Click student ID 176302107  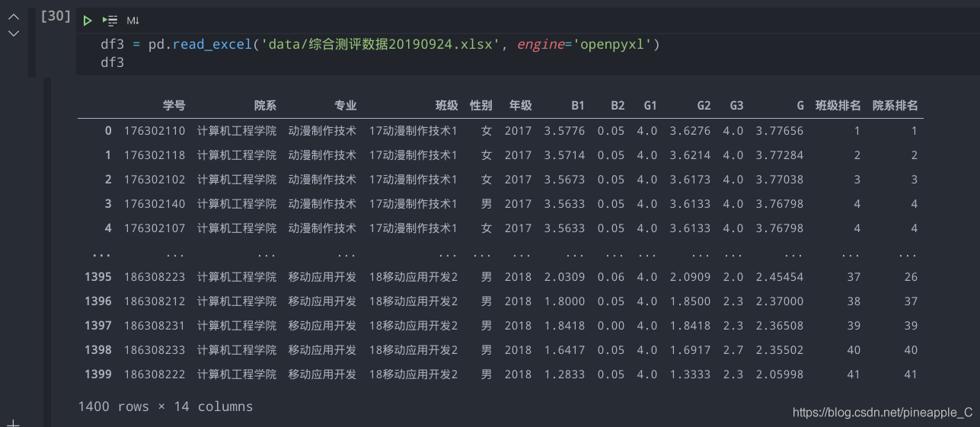[155, 228]
